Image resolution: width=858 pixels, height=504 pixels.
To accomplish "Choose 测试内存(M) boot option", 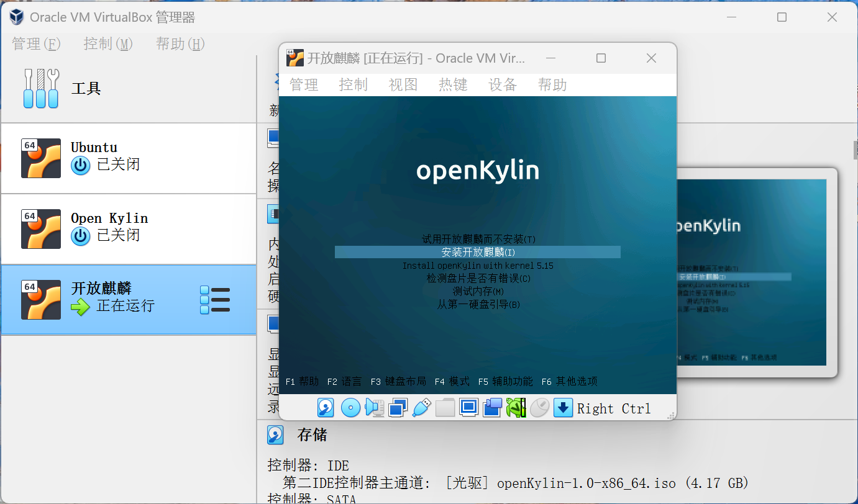I will click(x=478, y=292).
